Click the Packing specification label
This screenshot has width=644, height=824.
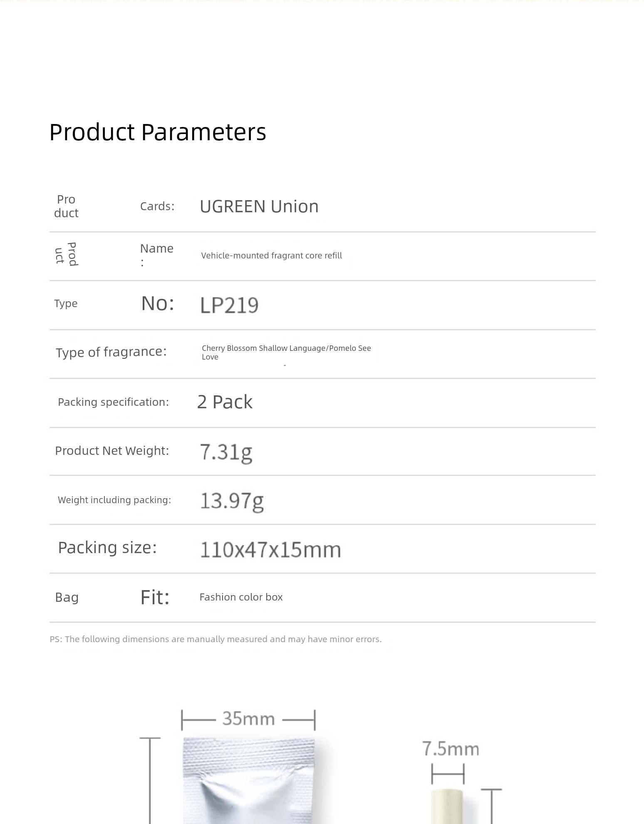[113, 402]
